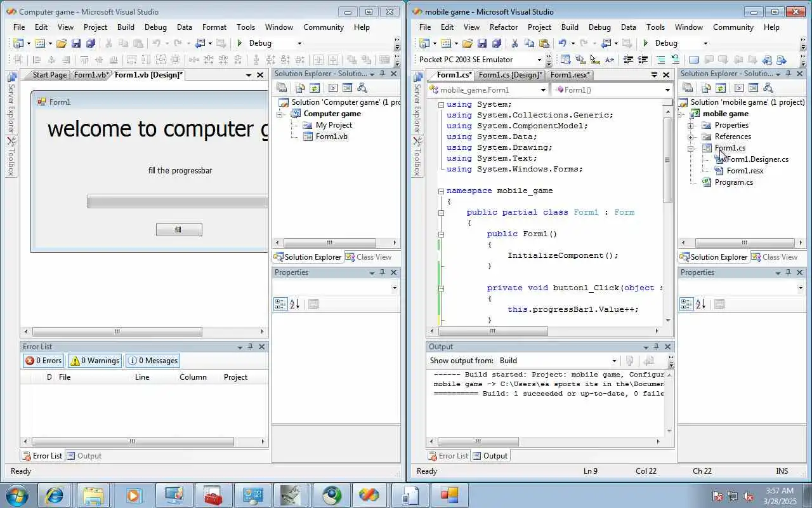The height and width of the screenshot is (508, 812).
Task: Switch to Start Page tab
Action: pos(49,75)
